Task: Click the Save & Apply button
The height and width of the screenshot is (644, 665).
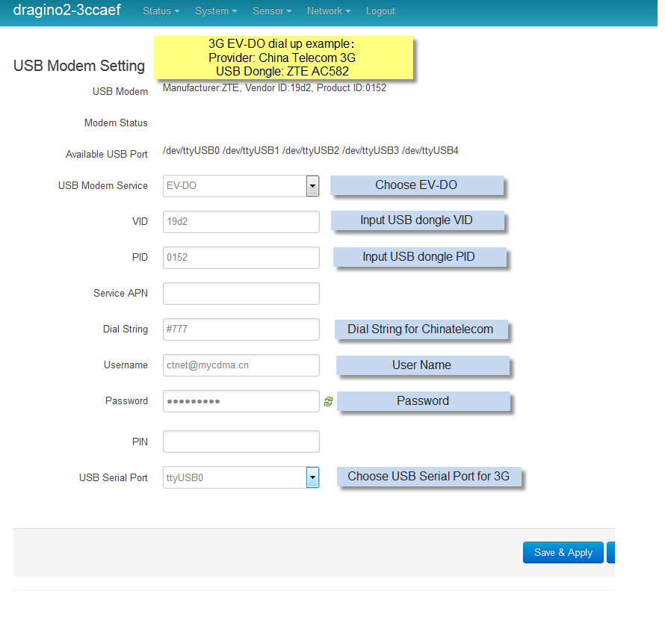Action: coord(563,552)
